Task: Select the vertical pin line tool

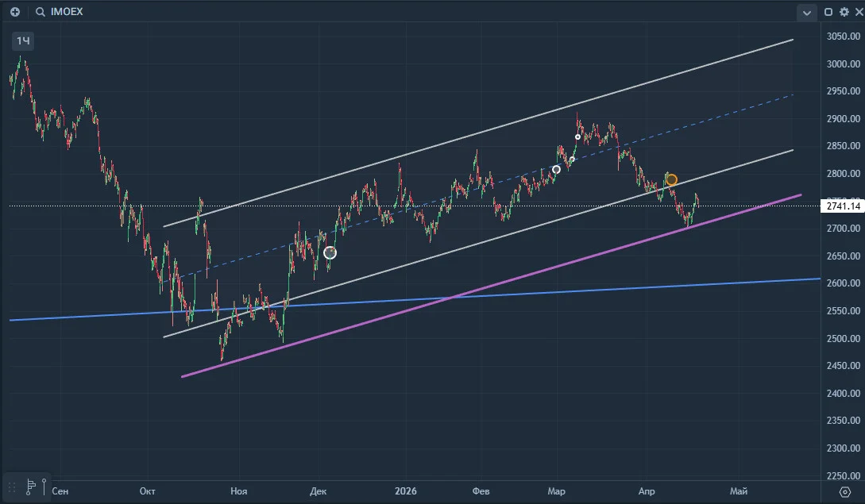Action: pos(44,487)
